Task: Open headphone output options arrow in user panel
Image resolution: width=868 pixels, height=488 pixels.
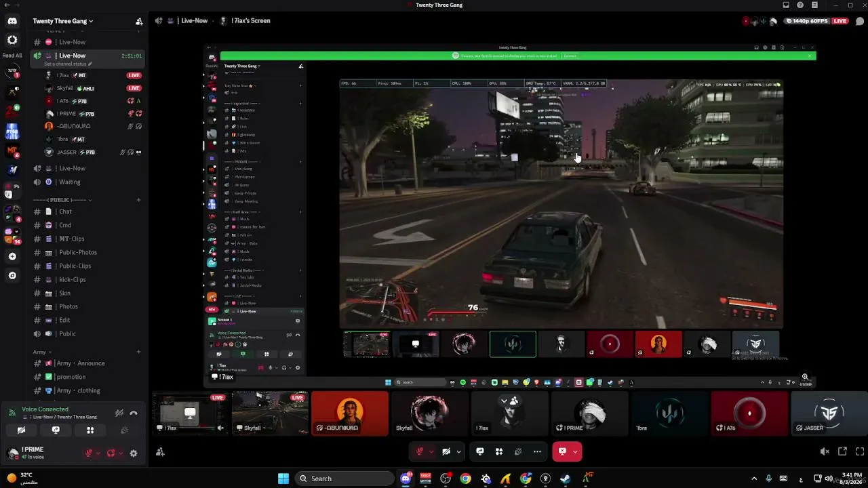Action: [x=121, y=453]
